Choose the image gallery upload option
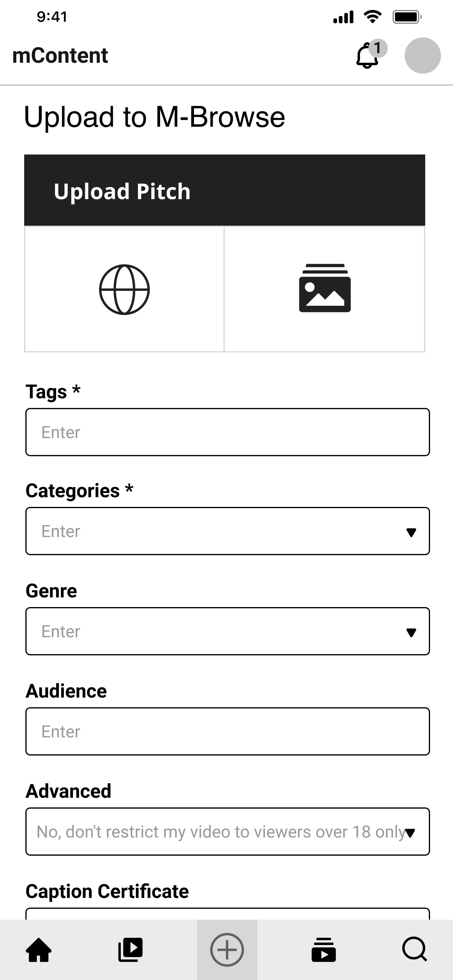Screen dimensions: 453x980 click(325, 289)
